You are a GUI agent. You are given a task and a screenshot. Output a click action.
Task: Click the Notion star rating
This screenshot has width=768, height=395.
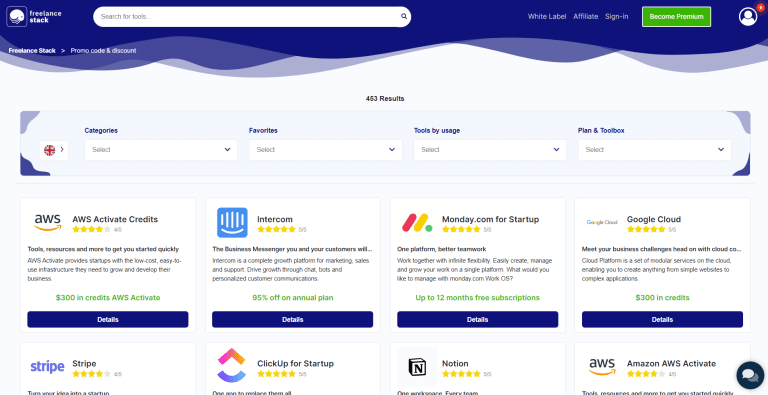(x=461, y=374)
